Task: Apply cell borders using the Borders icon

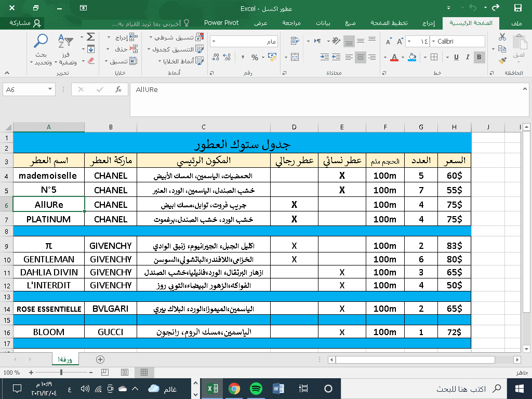Action: 434,57
